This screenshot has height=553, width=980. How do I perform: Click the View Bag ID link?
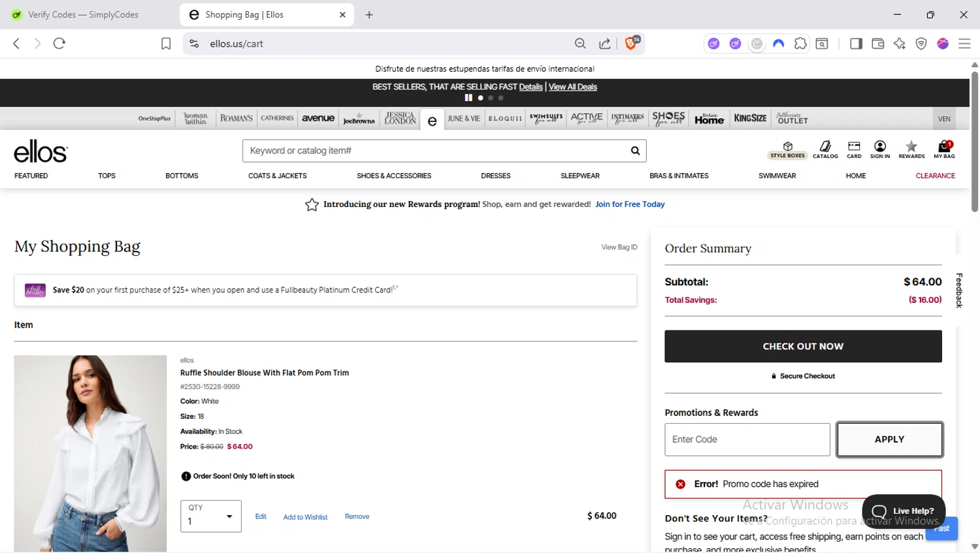(619, 247)
